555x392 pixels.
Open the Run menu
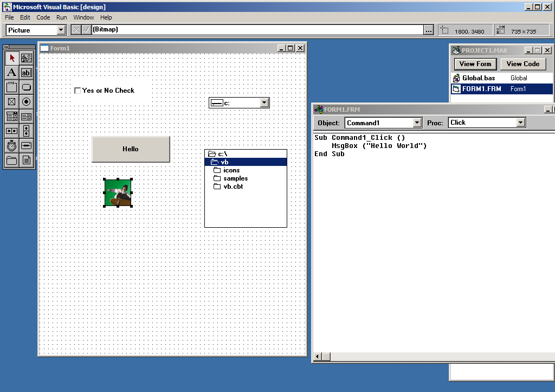[62, 17]
